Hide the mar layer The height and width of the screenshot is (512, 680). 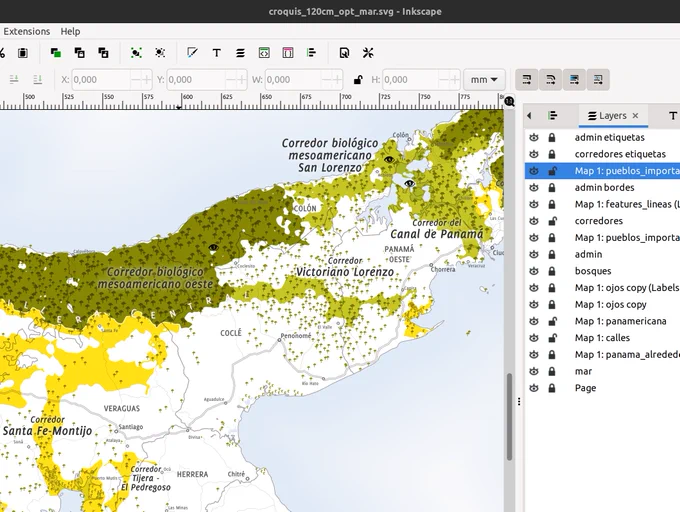[x=534, y=372]
